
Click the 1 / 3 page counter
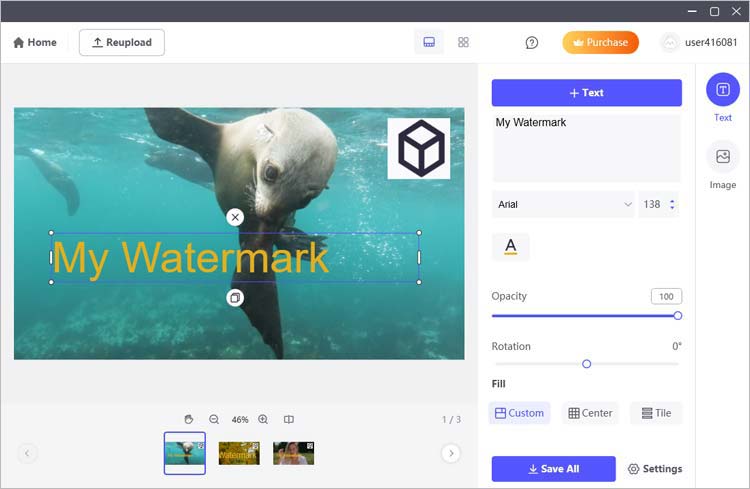click(x=451, y=420)
